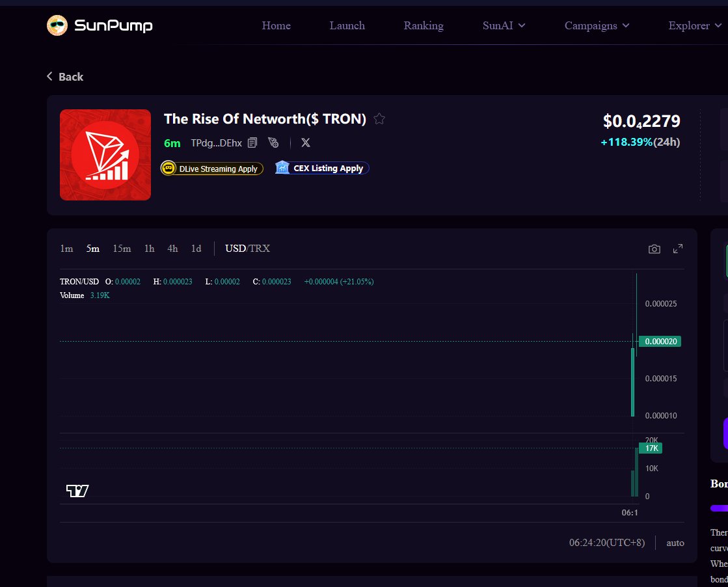728x587 pixels.
Task: Open the token explorer icon next to address
Action: click(273, 143)
